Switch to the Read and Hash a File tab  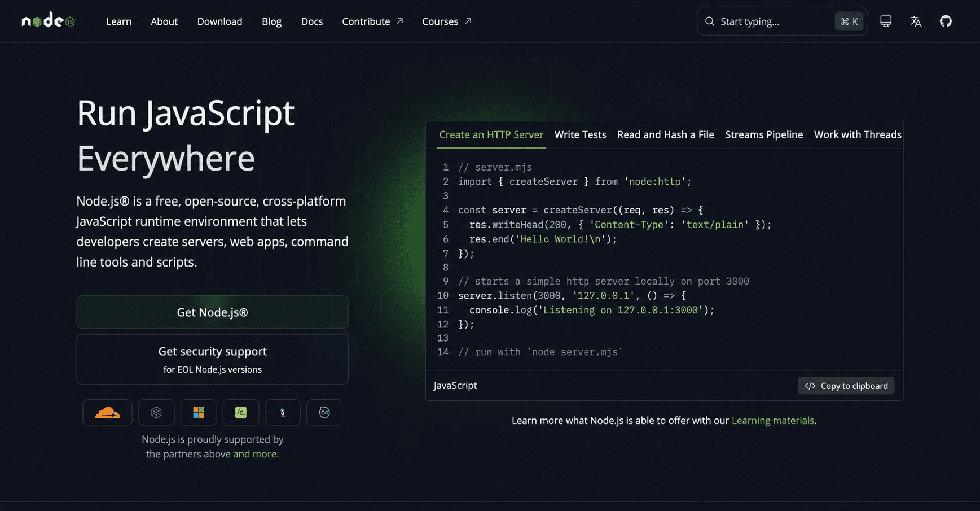666,135
